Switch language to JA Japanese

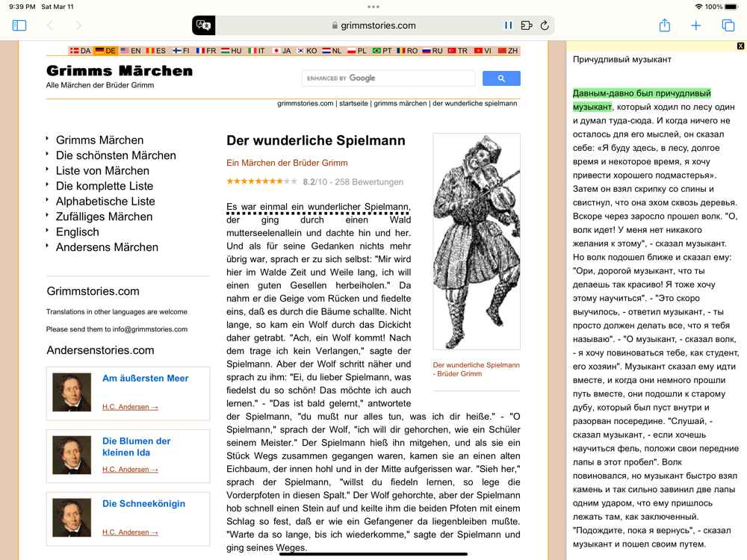pyautogui.click(x=282, y=51)
